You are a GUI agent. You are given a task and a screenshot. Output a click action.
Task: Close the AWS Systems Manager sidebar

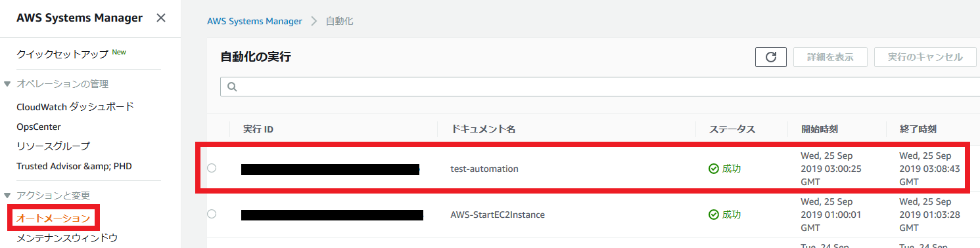pyautogui.click(x=160, y=18)
